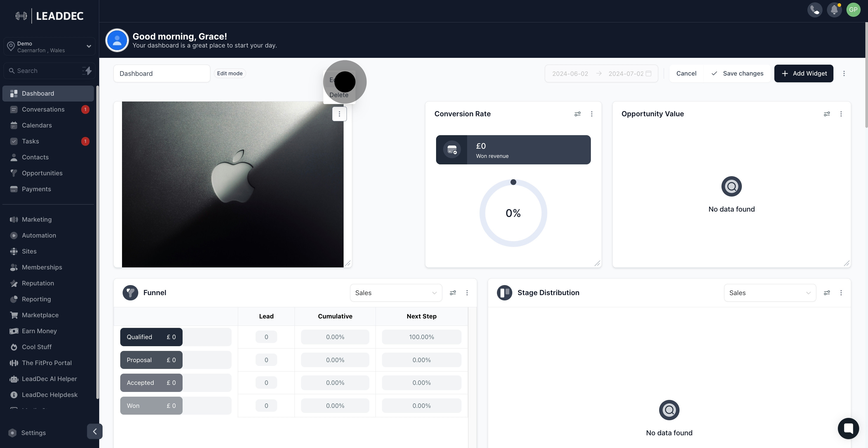
Task: Open Opportunity Value three-dot menu
Action: point(841,114)
